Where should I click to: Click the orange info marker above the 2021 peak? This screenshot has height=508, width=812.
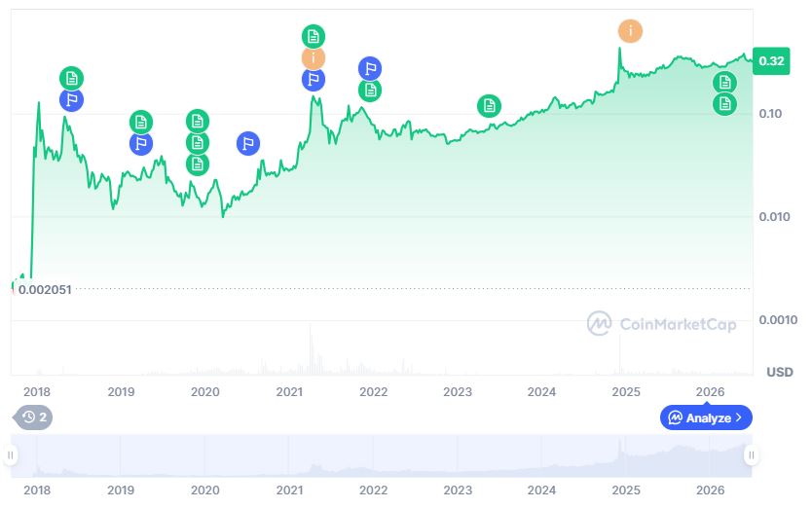coord(314,58)
